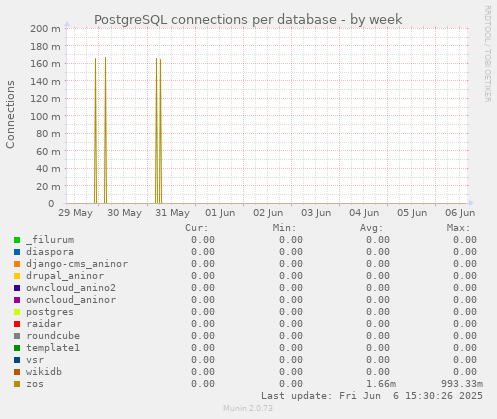The width and height of the screenshot is (497, 419).
Task: Select the django-cms_aninor legend label
Action: 77,264
